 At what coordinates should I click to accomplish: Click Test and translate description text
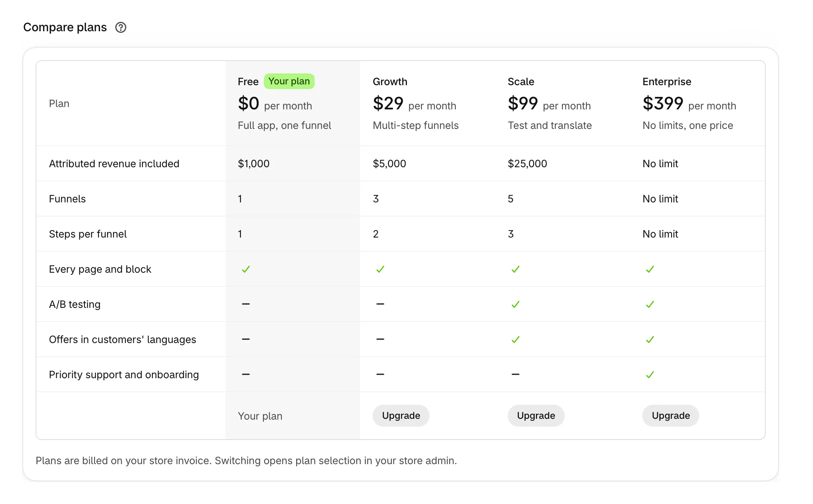(550, 125)
